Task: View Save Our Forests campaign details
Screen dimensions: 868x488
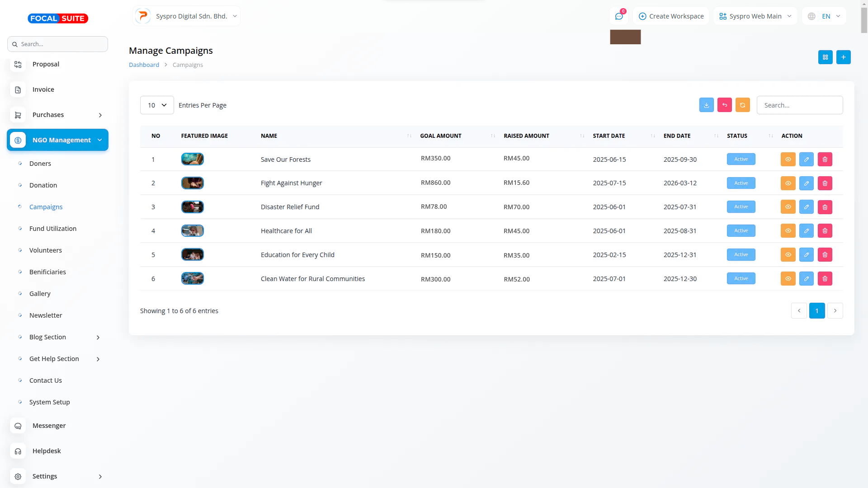Action: coord(788,159)
